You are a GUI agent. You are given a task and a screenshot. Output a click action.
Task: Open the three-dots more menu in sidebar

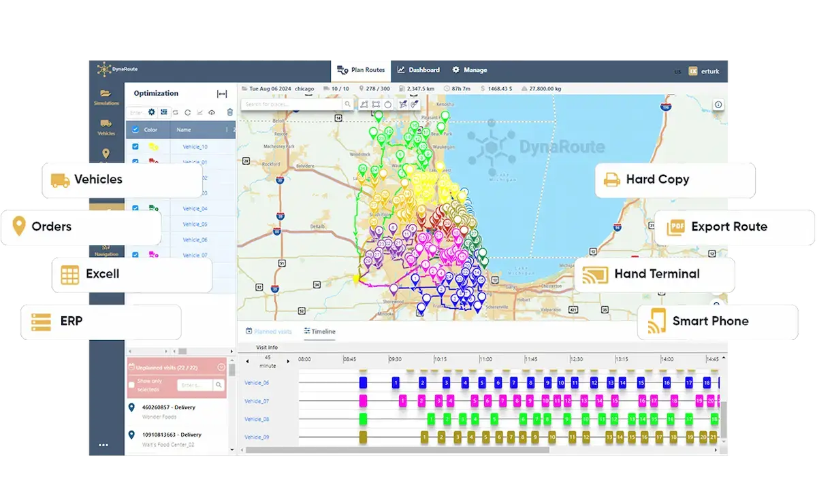pyautogui.click(x=103, y=446)
